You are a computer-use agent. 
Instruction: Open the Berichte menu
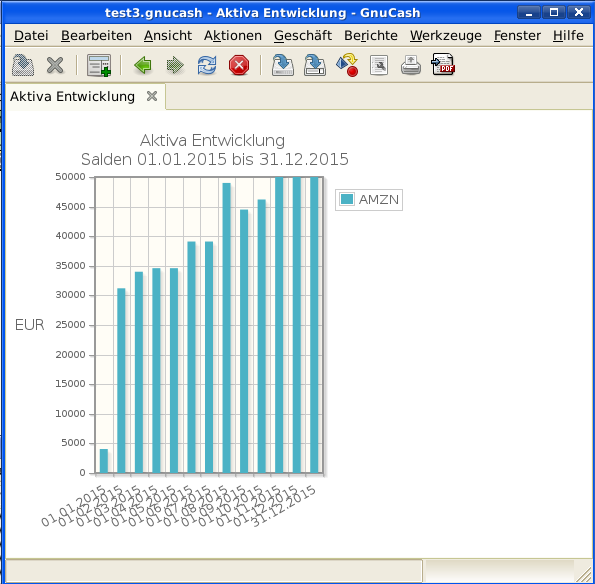pos(371,36)
